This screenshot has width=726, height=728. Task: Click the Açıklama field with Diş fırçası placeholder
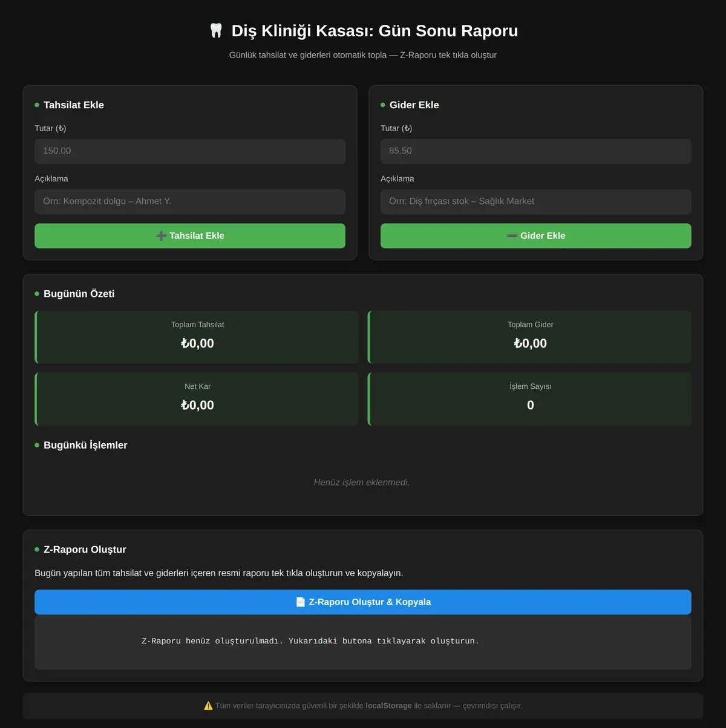pos(536,201)
